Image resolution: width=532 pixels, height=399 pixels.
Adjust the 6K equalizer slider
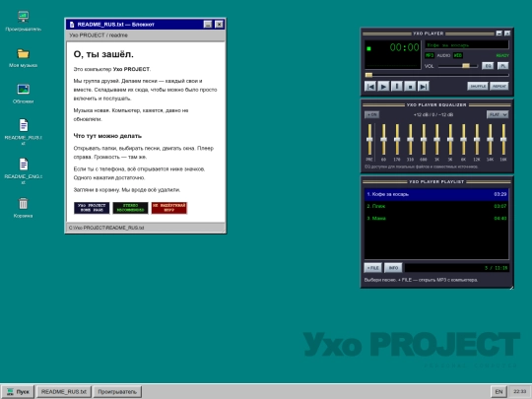[463, 140]
